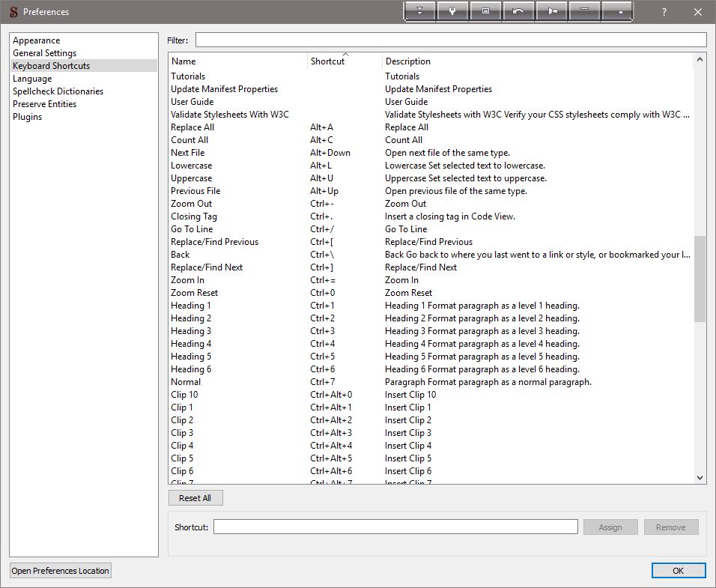Click in the Filter input field
Viewport: 716px width, 588px height.
pyautogui.click(x=451, y=40)
